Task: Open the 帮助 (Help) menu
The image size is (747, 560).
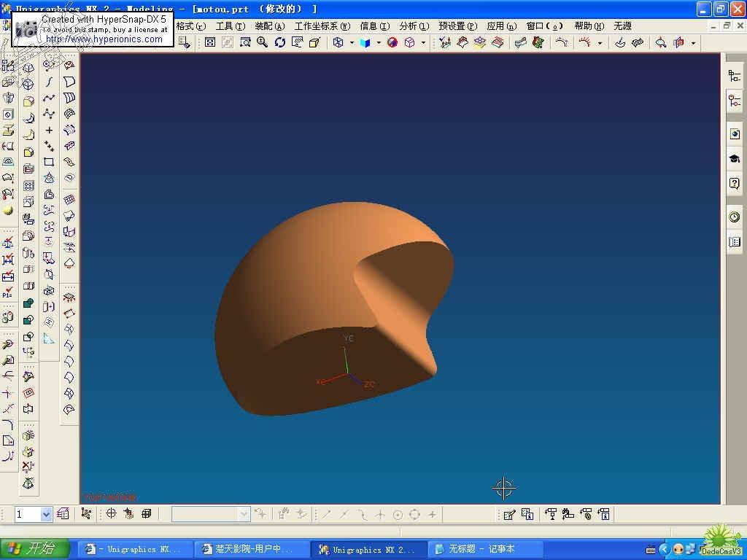Action: 589,26
